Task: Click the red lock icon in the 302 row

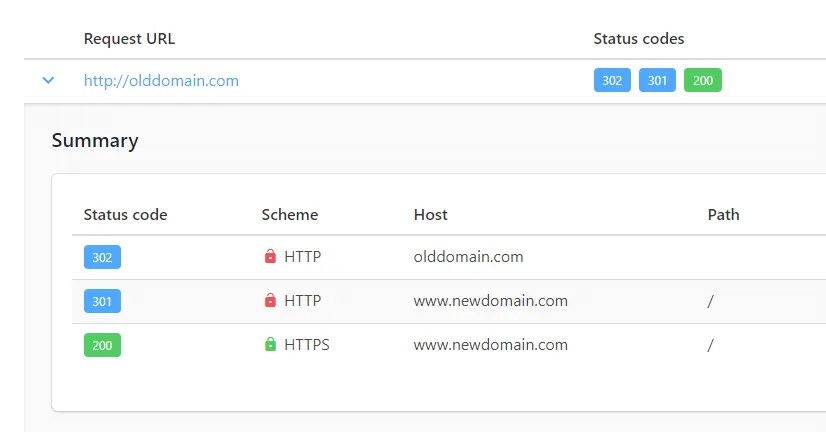Action: tap(270, 256)
